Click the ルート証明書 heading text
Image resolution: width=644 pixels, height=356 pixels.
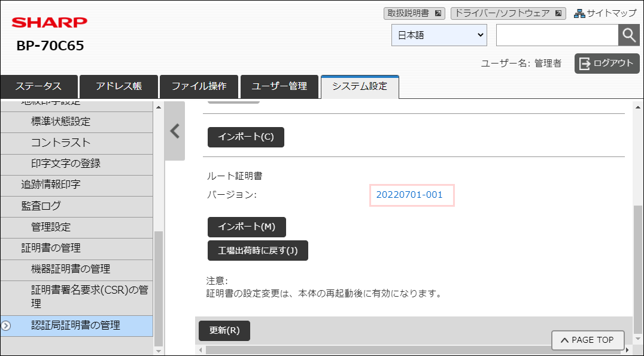pos(235,176)
